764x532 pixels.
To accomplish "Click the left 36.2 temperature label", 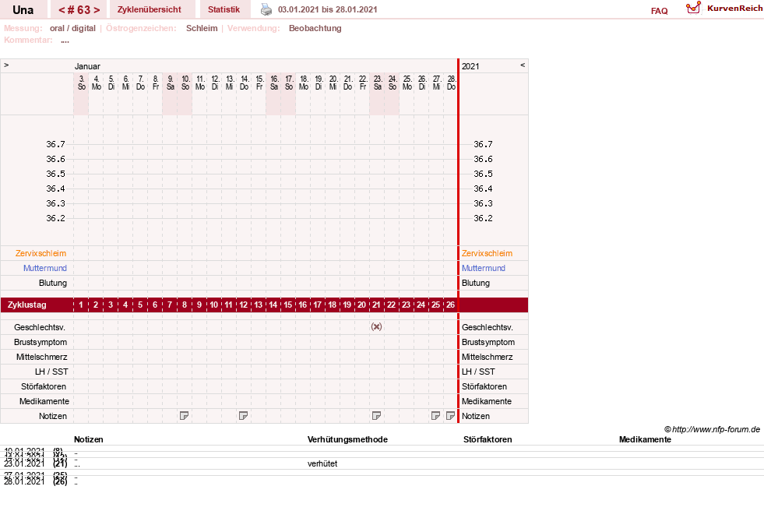I will (55, 218).
